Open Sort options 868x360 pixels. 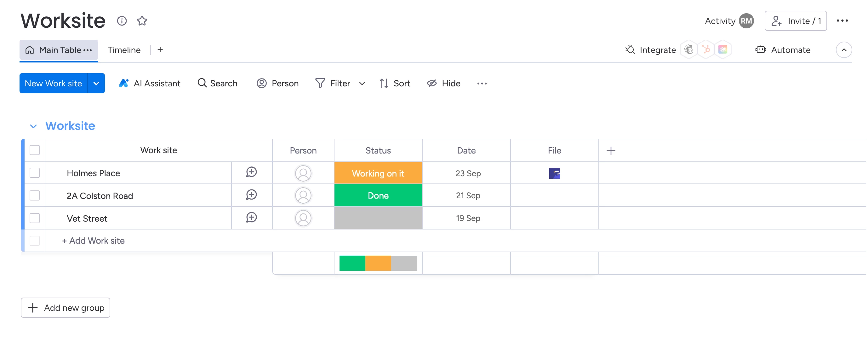(x=395, y=83)
